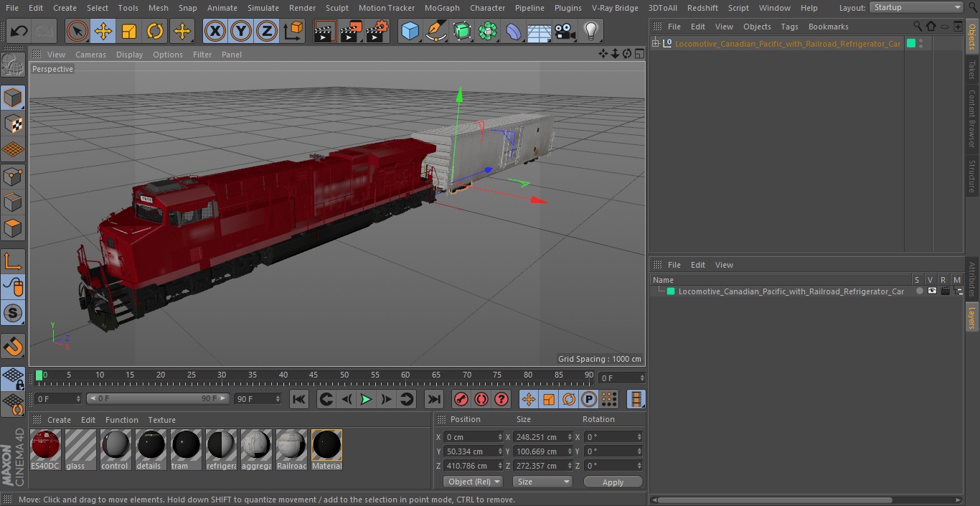Open the MoGraph menu
980x506 pixels.
(x=442, y=8)
